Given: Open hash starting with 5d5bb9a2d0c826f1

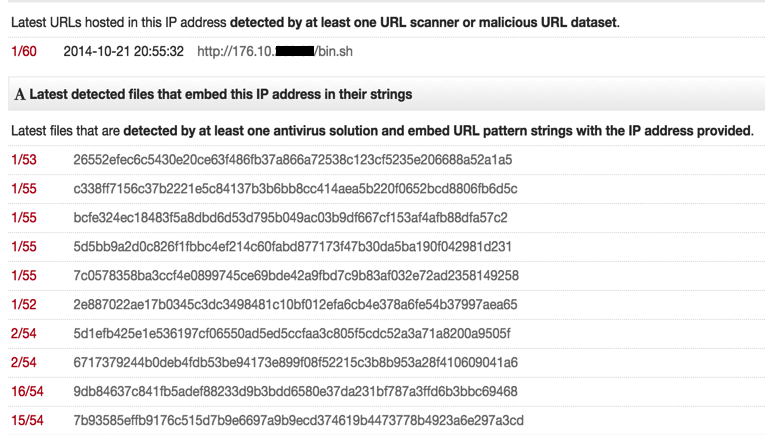Looking at the screenshot, I should (292, 247).
